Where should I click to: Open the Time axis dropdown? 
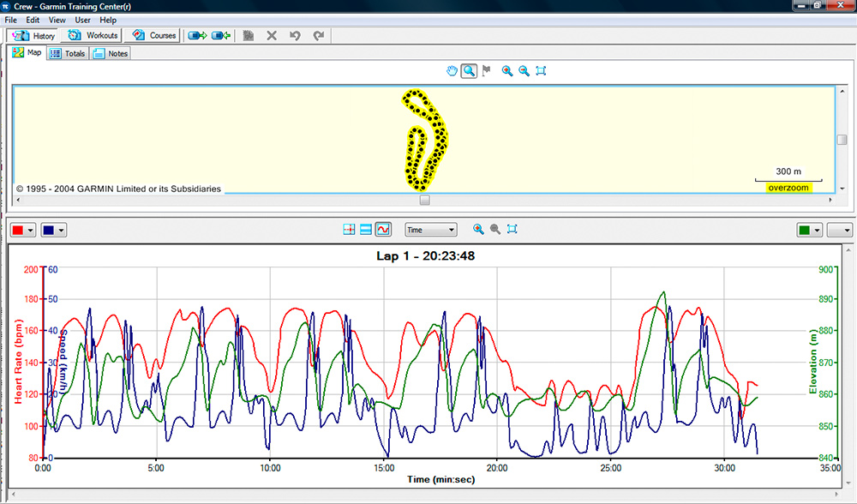pos(431,230)
